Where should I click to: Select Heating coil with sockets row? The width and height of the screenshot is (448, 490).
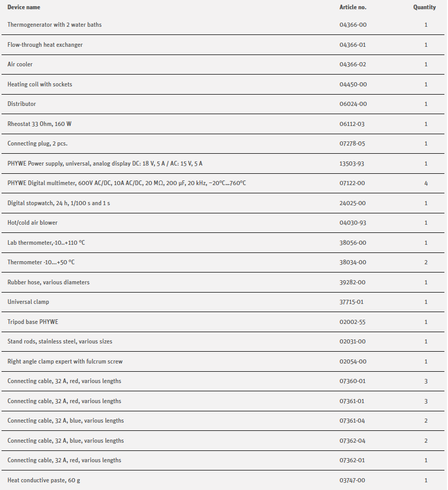(40, 84)
